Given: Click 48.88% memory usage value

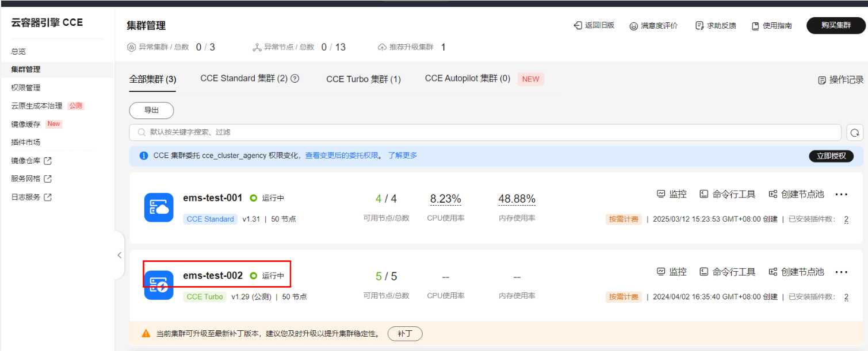Looking at the screenshot, I should [x=517, y=199].
